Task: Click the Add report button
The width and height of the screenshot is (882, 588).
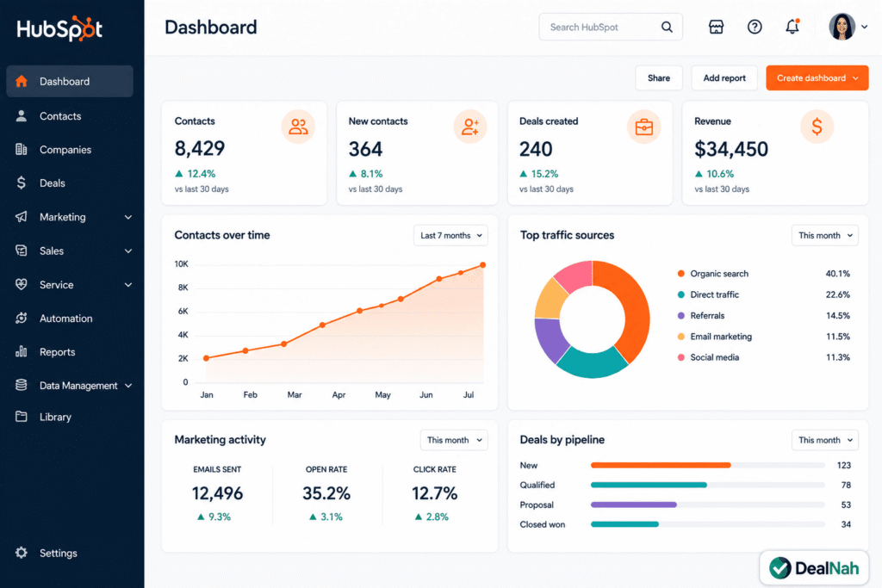Action: pos(724,78)
